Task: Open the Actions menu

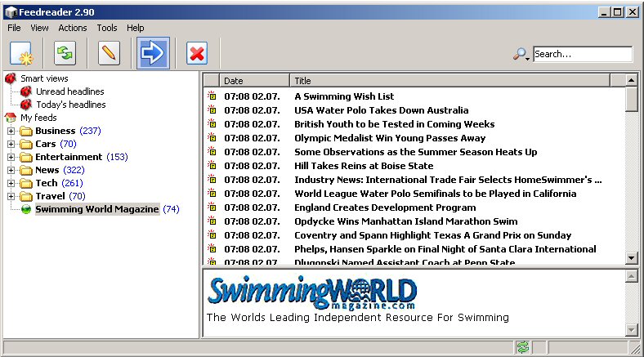Action: click(73, 28)
